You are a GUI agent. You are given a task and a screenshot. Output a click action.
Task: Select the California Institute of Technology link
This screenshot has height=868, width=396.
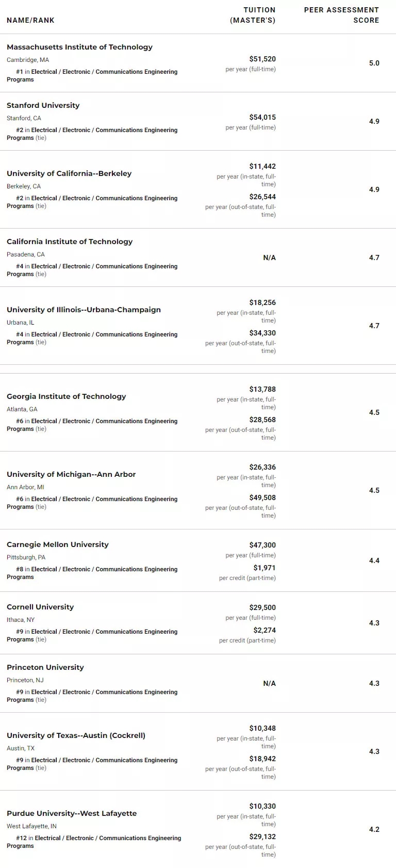70,242
